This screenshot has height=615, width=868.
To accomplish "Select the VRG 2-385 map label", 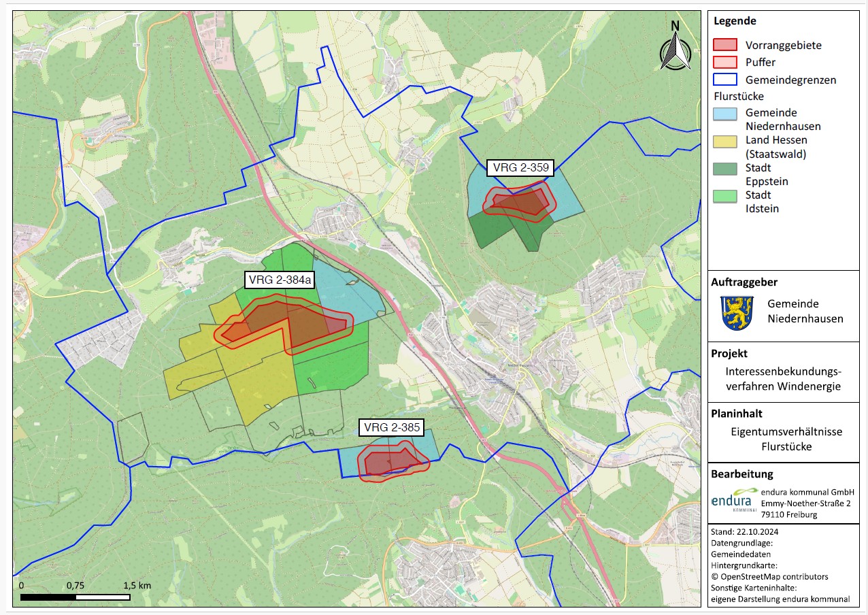I will pos(392,428).
